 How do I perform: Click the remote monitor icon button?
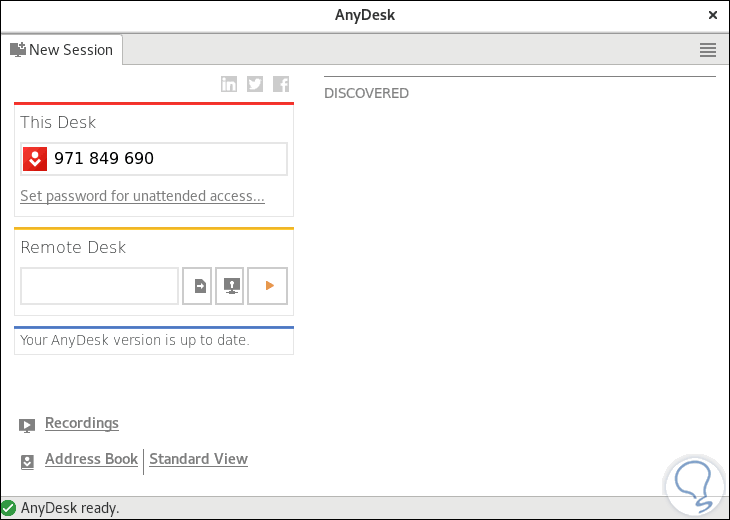[230, 286]
